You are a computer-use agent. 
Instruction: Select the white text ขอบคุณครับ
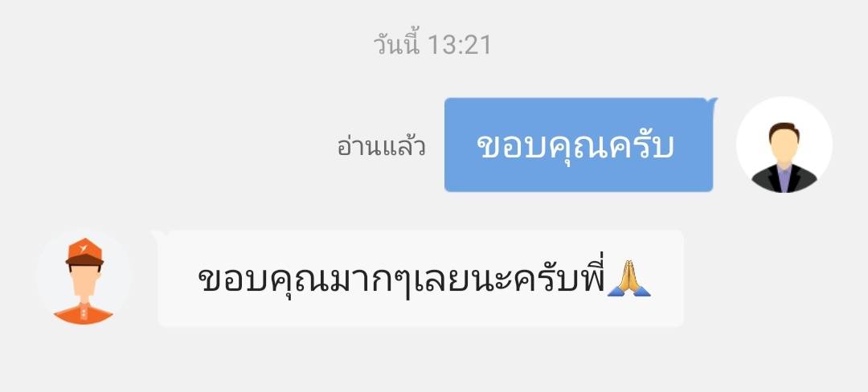[575, 146]
